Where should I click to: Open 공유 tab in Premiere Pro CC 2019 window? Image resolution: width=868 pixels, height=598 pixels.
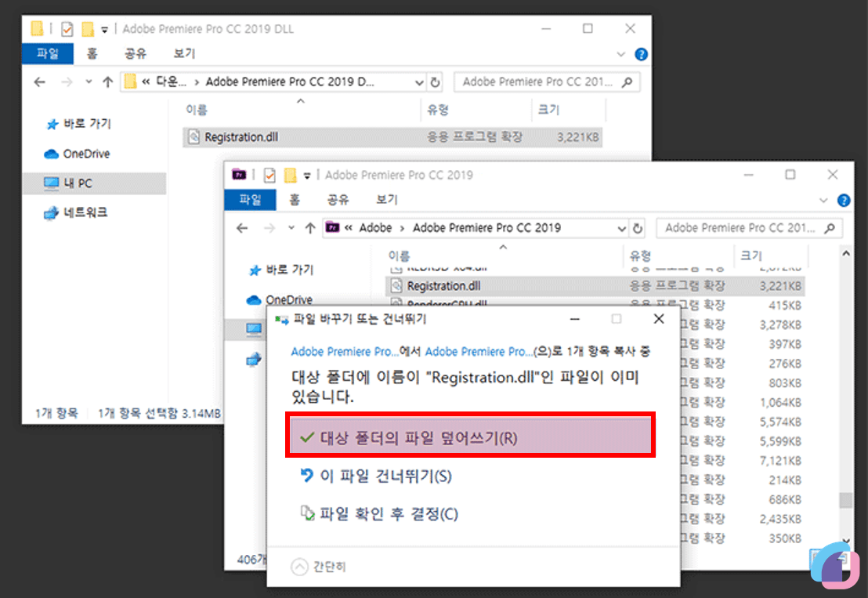338,200
